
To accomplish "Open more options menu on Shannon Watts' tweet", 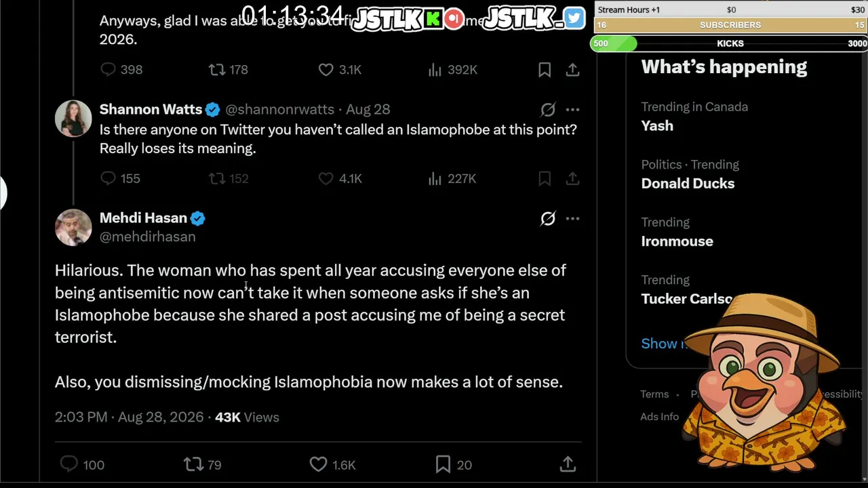I will tap(572, 109).
